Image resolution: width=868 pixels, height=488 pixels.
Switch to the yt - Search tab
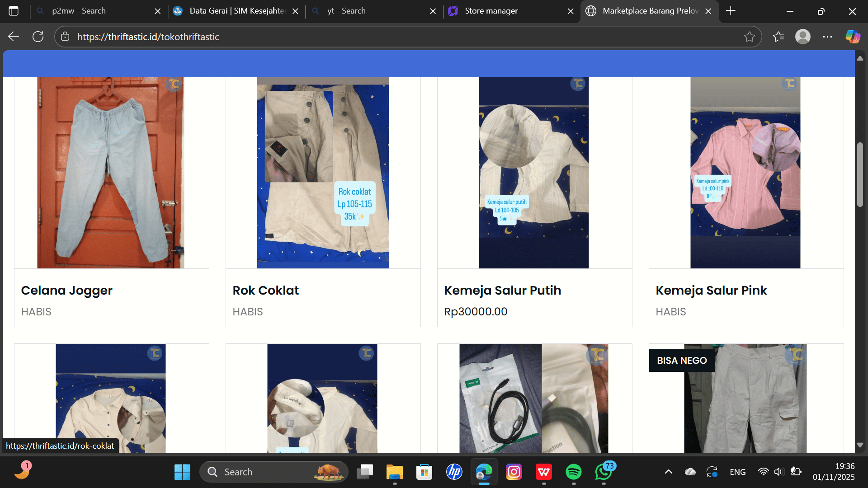374,11
